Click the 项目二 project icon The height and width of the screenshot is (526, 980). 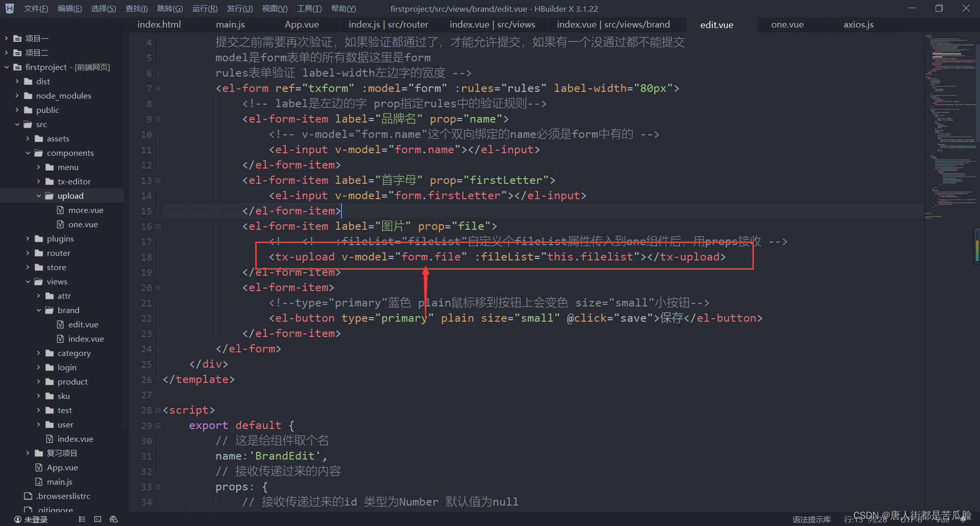[17, 53]
